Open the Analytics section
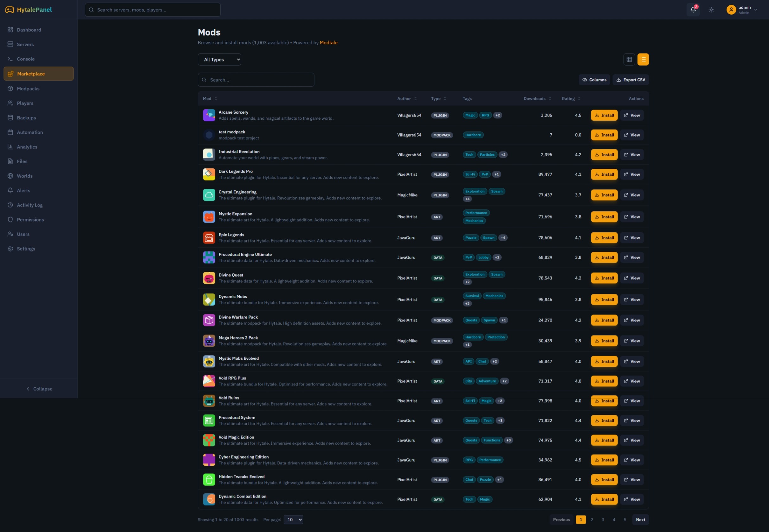769x532 pixels. (x=27, y=147)
